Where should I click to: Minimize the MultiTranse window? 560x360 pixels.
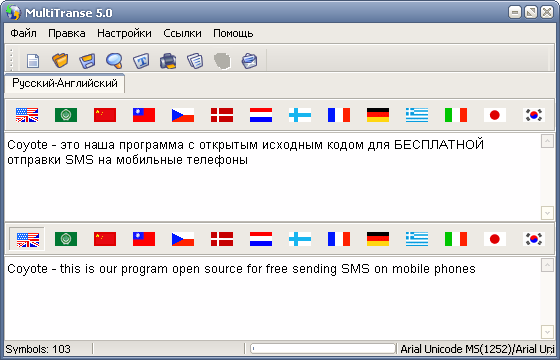tap(515, 13)
